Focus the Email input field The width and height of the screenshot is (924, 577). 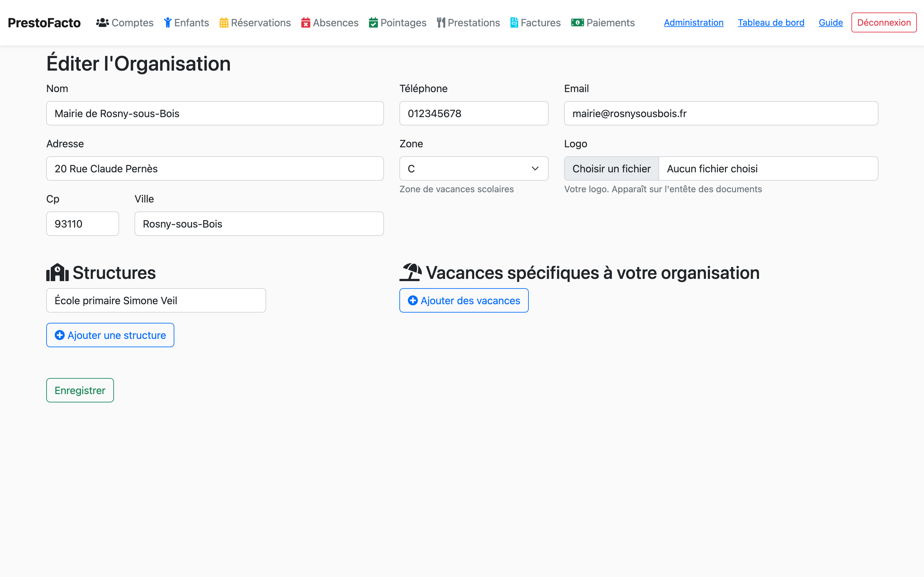point(720,113)
